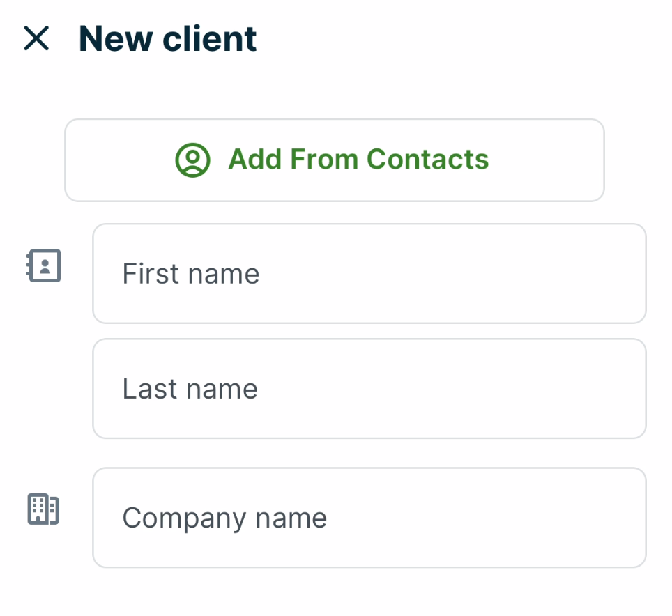Click the "Add From Contacts" green text
Viewport: 672px width, 616px height.
point(358,160)
